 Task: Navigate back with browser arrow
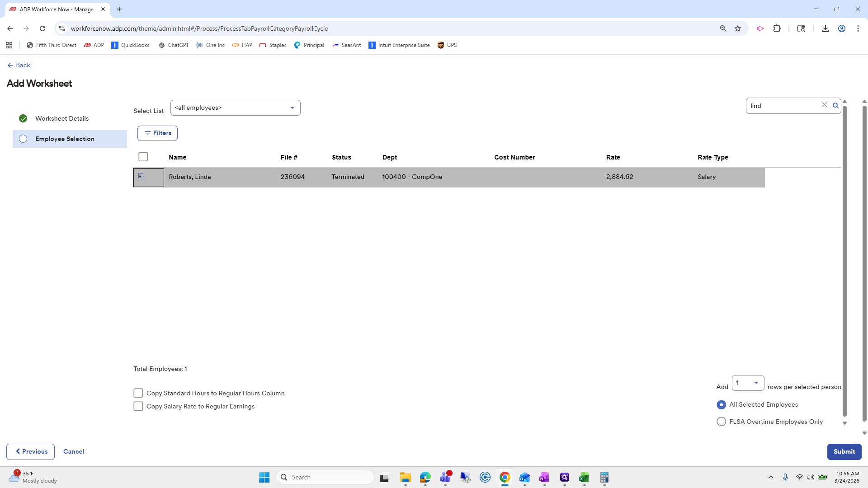coord(10,28)
